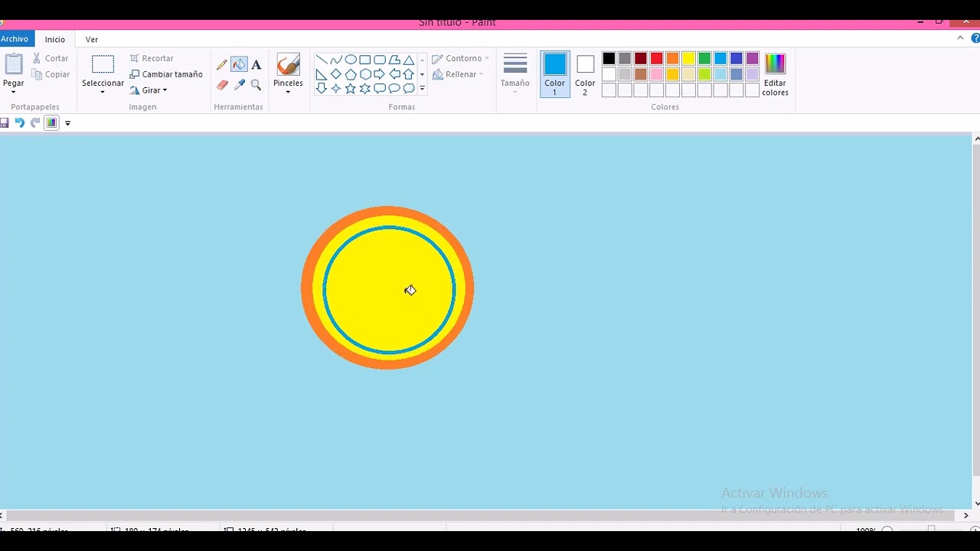
Task: Pick the pink color swatch
Action: (x=656, y=74)
